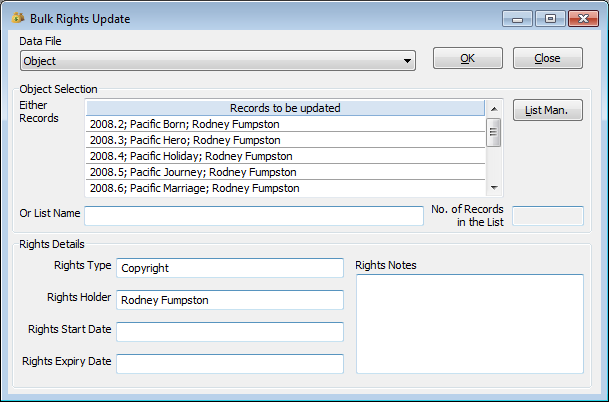
Task: Select record 2008.6; Pacific Marriage
Action: point(285,188)
